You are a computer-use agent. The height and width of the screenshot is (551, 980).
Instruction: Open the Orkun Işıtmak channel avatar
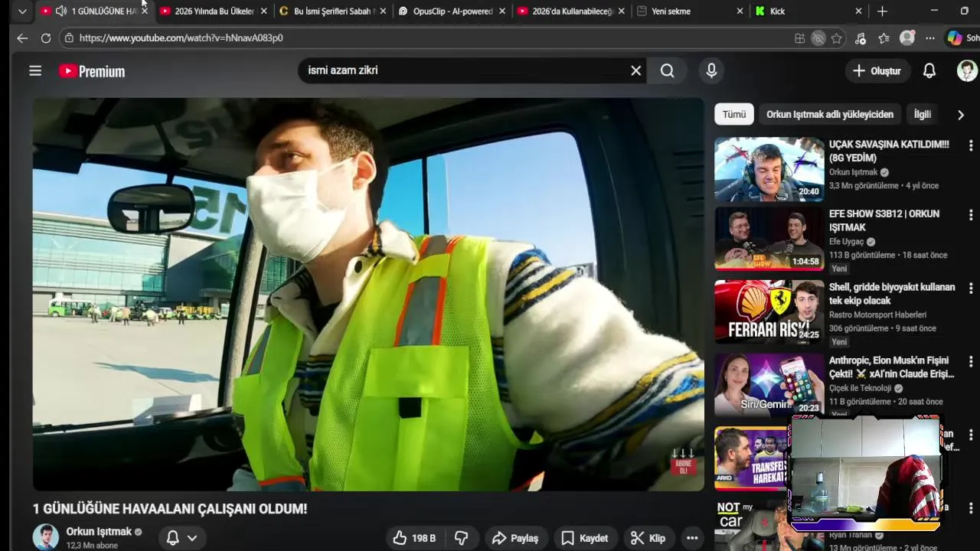click(x=45, y=536)
